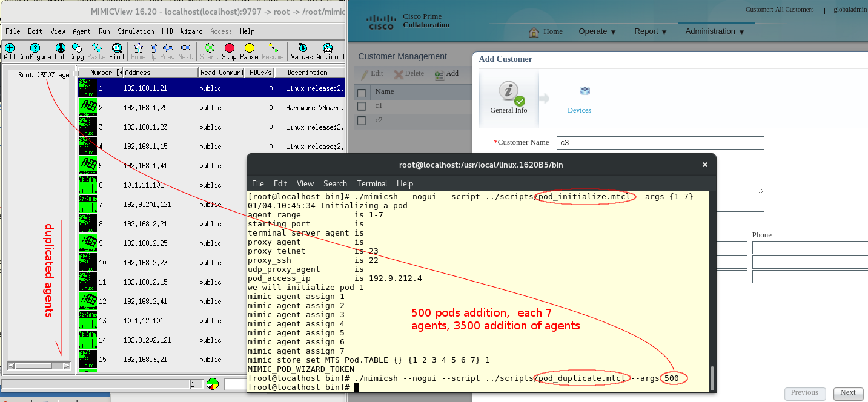Open the Wizard menu in MIMICView
Image resolution: width=868 pixels, height=402 pixels.
[191, 31]
